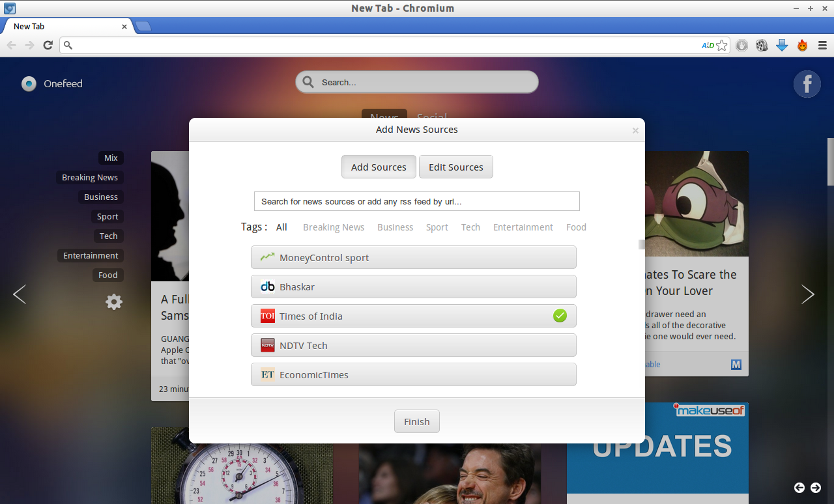Viewport: 834px width, 504px height.
Task: Open the blue download arrow extension
Action: point(782,45)
